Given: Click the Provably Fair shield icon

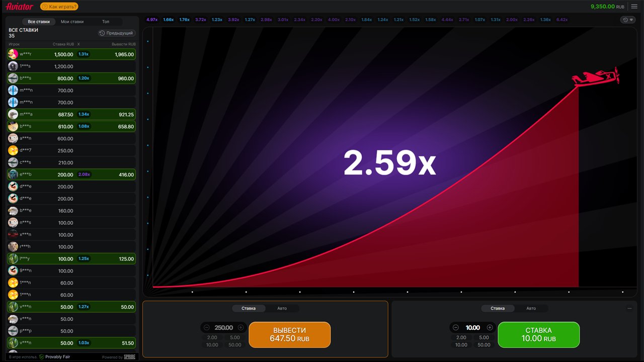Looking at the screenshot, I should tap(42, 356).
